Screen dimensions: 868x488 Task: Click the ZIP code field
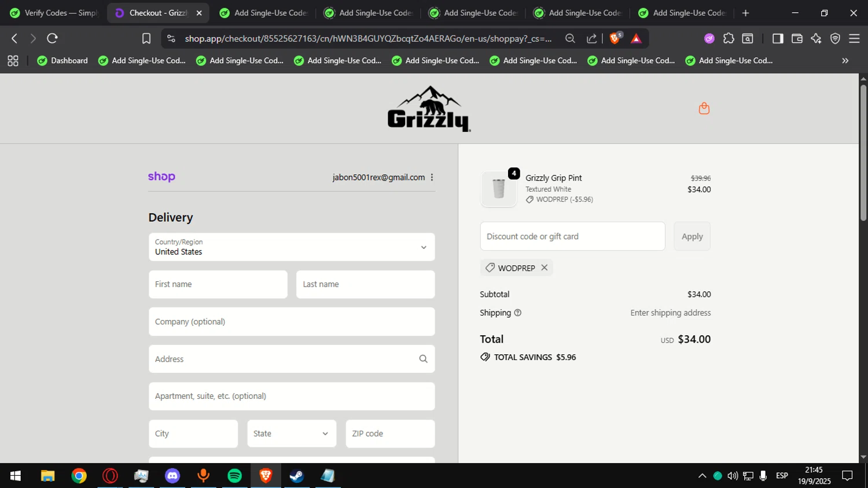(390, 434)
